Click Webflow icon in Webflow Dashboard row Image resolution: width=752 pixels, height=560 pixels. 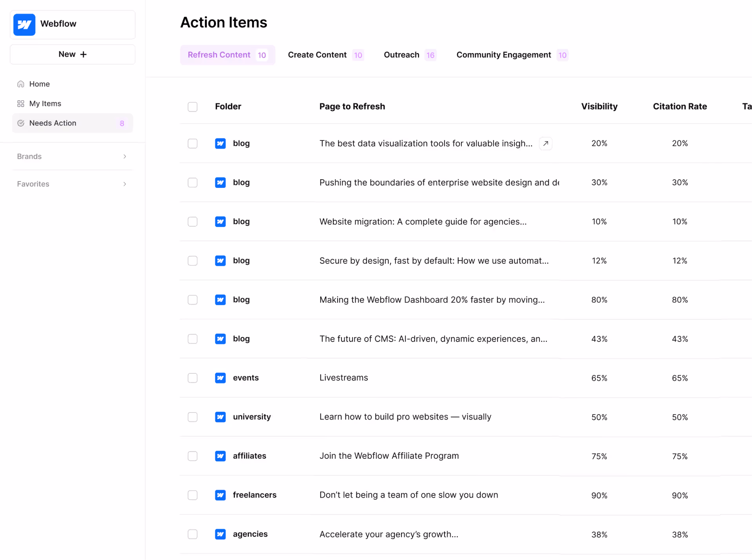(x=220, y=300)
